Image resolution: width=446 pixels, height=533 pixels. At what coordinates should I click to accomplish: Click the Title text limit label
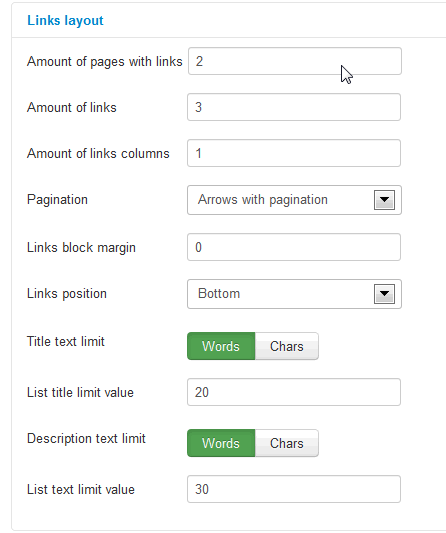point(66,341)
